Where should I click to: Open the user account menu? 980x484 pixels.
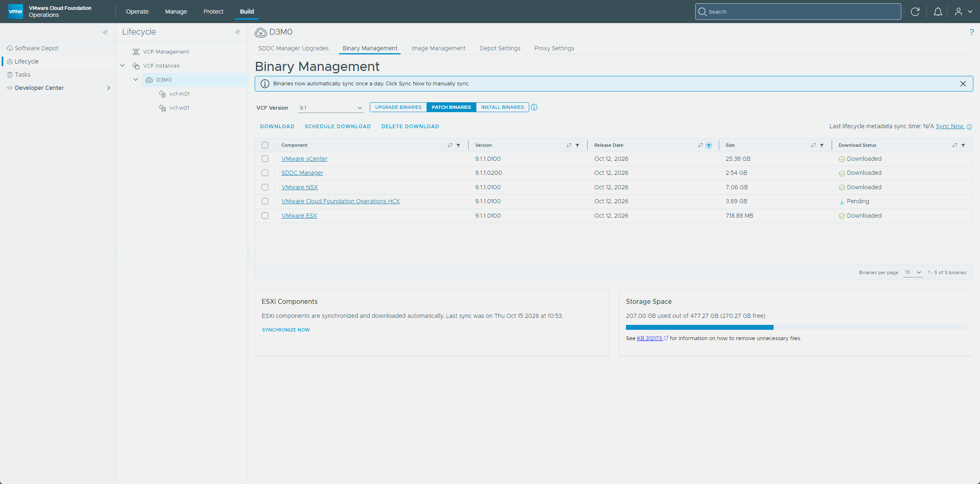click(964, 12)
